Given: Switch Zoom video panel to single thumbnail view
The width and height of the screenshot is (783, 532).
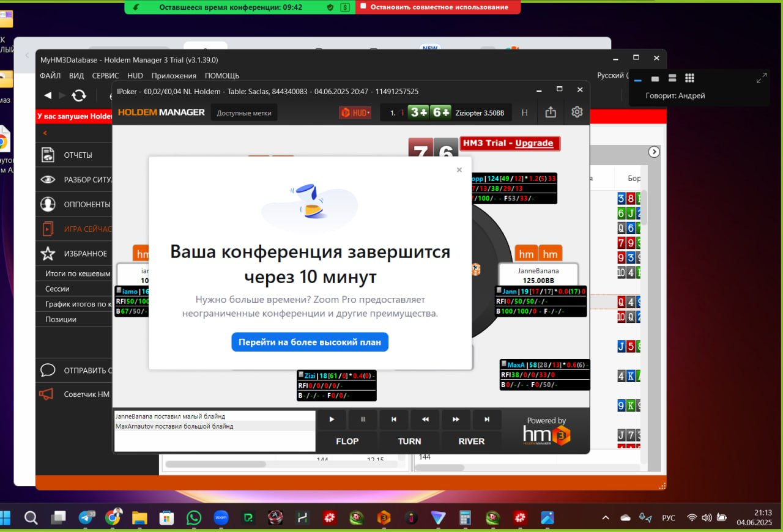Looking at the screenshot, I should pos(655,79).
